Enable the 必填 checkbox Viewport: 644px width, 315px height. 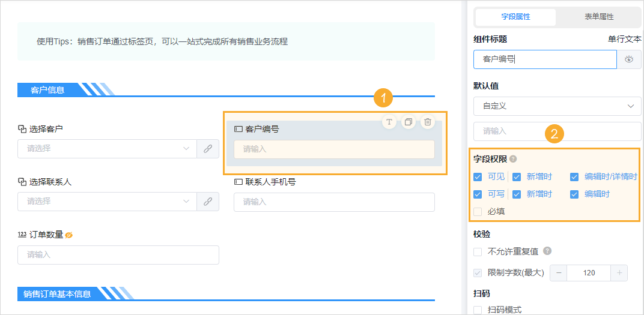(478, 211)
